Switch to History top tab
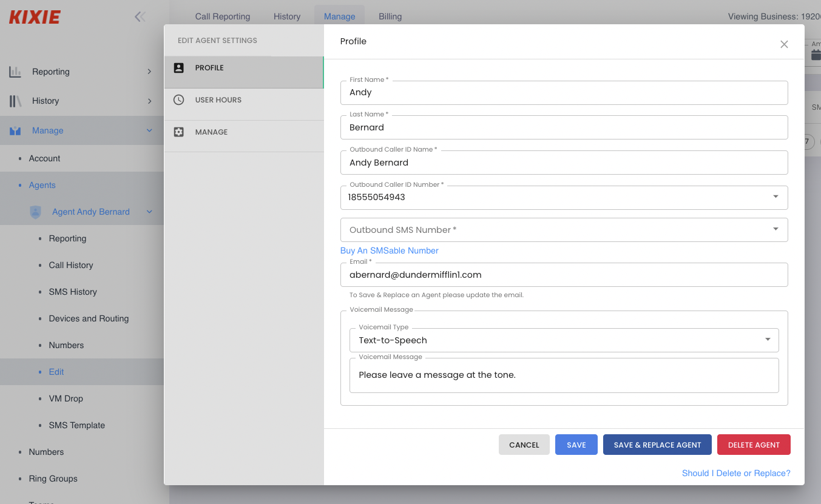The image size is (821, 504). click(x=287, y=16)
